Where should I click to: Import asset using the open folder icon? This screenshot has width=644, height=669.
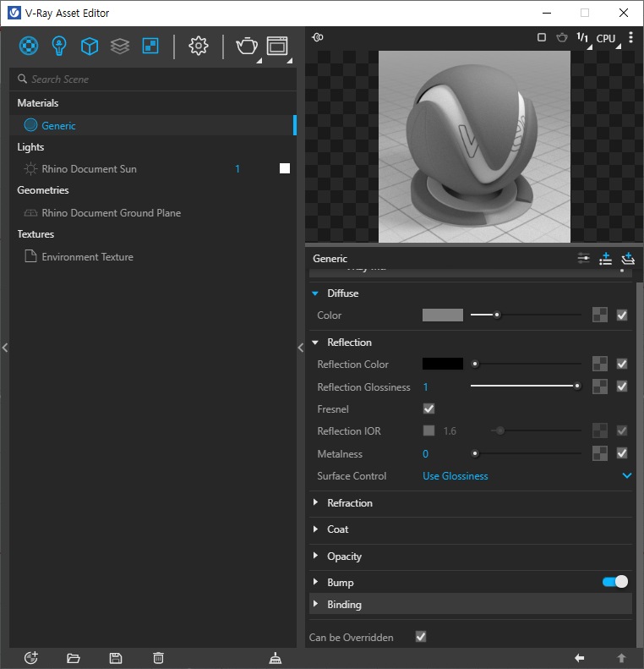pos(74,658)
